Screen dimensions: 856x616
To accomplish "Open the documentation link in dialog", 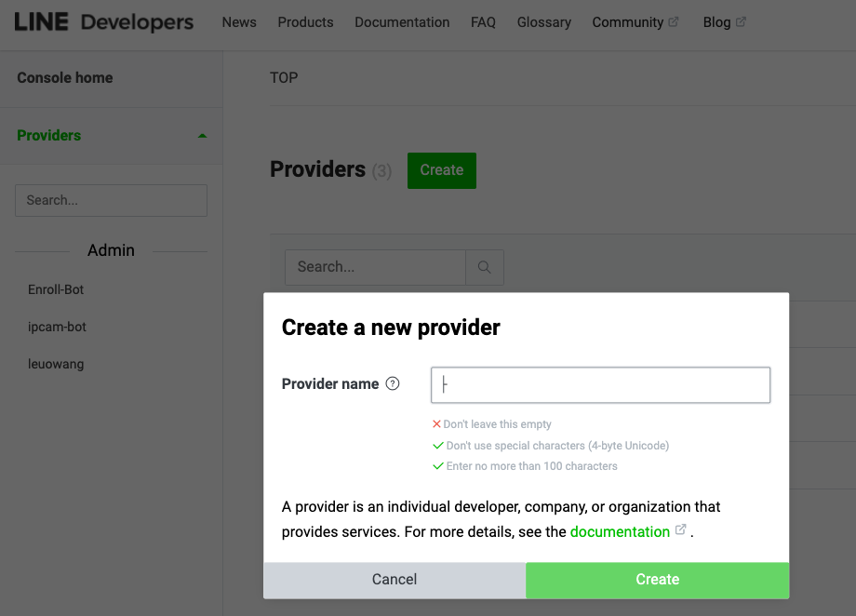I will (x=620, y=532).
